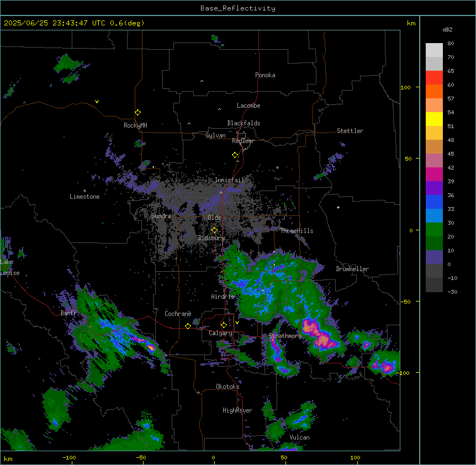Screen dimensions: 476x465
Task: Click the white plus marker west of Drumheller
Action: coord(338,207)
